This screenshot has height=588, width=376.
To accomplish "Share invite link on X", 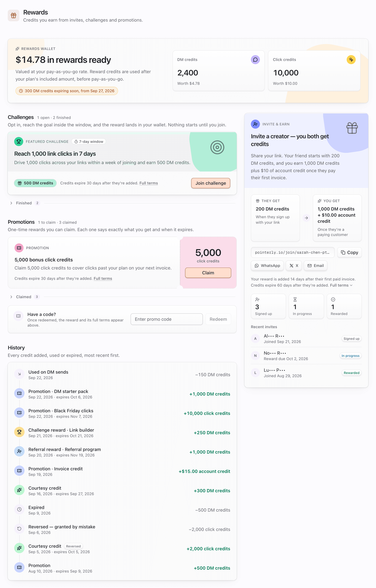I will pyautogui.click(x=294, y=266).
